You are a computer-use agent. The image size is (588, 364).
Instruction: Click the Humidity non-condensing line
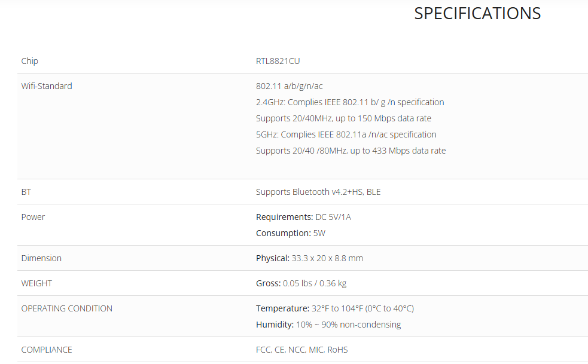pos(328,325)
